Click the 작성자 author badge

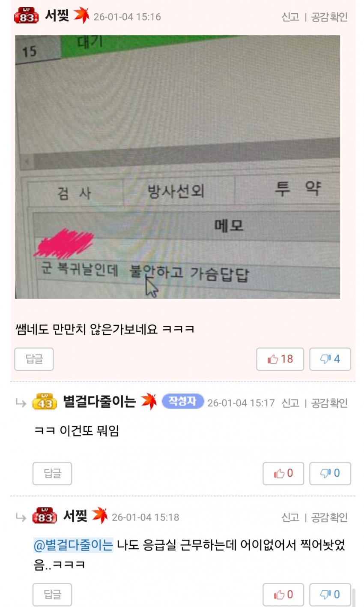(182, 401)
